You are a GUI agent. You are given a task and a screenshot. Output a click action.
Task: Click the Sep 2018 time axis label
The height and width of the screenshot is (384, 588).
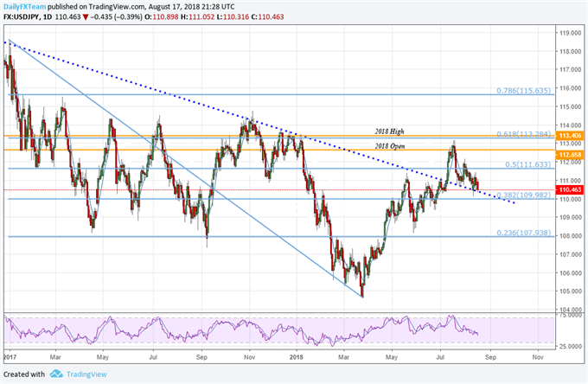pos(490,357)
